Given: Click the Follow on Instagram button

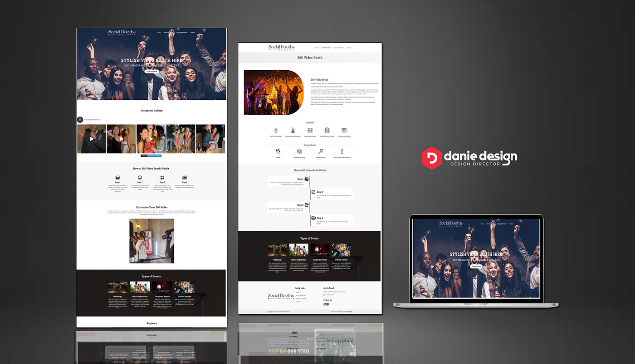Looking at the screenshot, I should [x=156, y=155].
